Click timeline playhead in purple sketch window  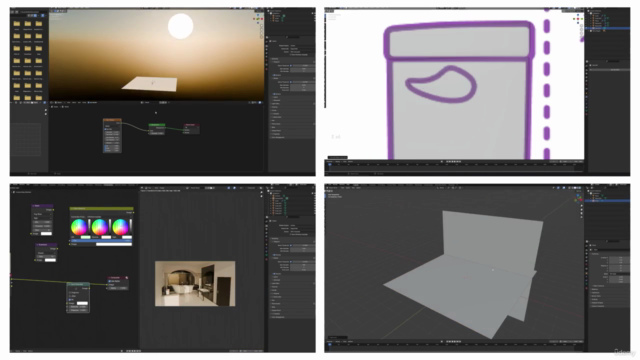[330, 164]
